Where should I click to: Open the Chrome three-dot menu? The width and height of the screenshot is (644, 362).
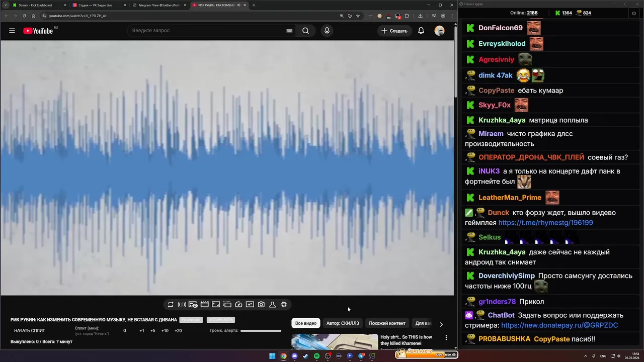452,16
